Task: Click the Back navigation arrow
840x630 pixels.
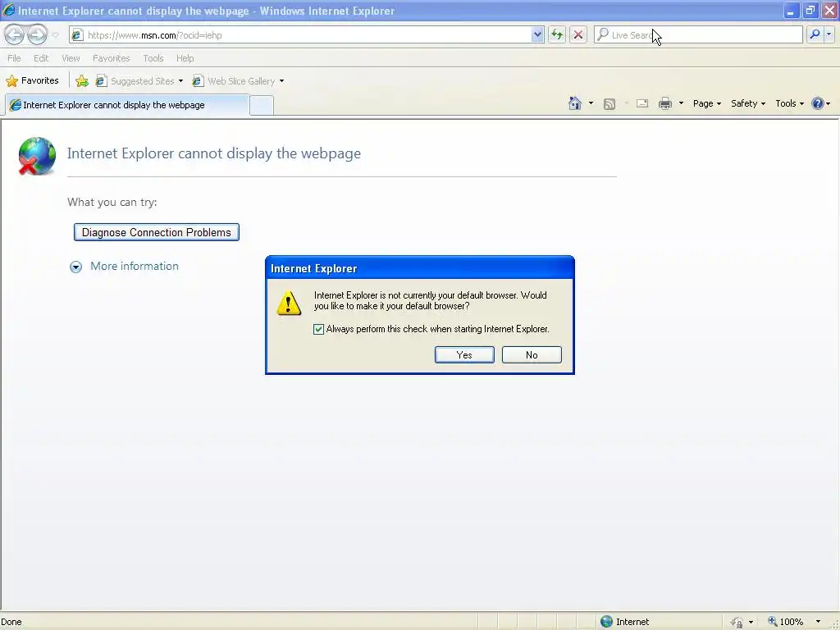Action: click(15, 34)
